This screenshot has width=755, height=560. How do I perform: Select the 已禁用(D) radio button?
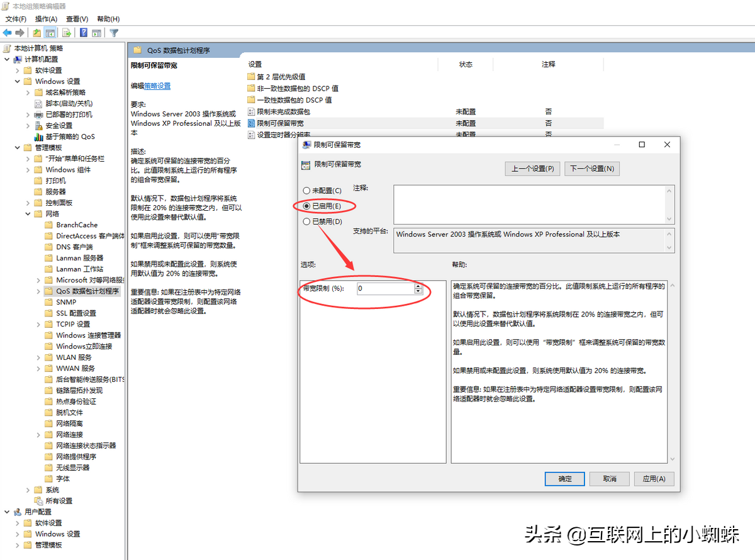[306, 221]
